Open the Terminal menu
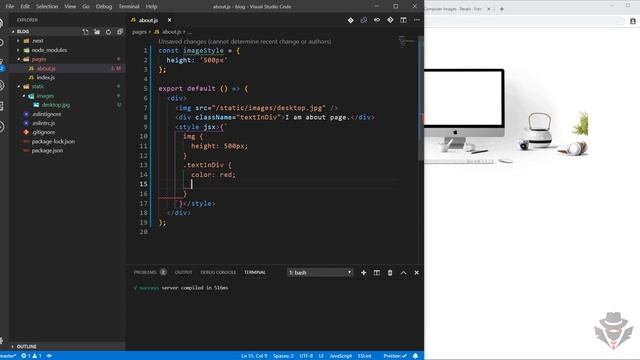The image size is (640, 360). point(129,7)
